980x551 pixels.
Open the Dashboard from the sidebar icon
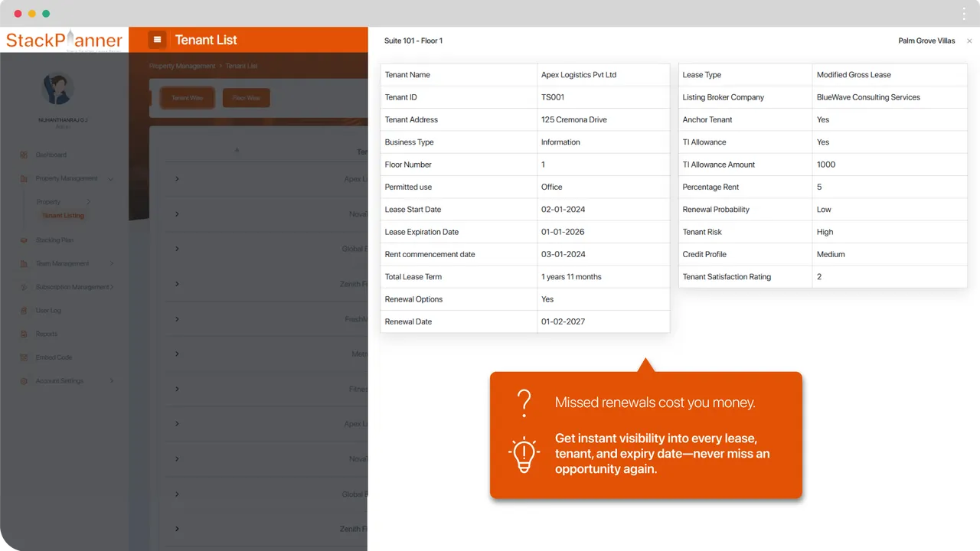coord(25,155)
